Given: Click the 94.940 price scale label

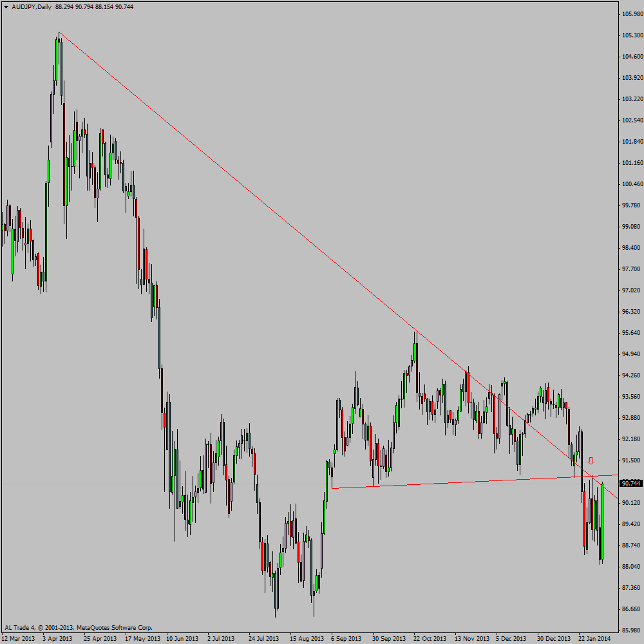Looking at the screenshot, I should point(632,354).
